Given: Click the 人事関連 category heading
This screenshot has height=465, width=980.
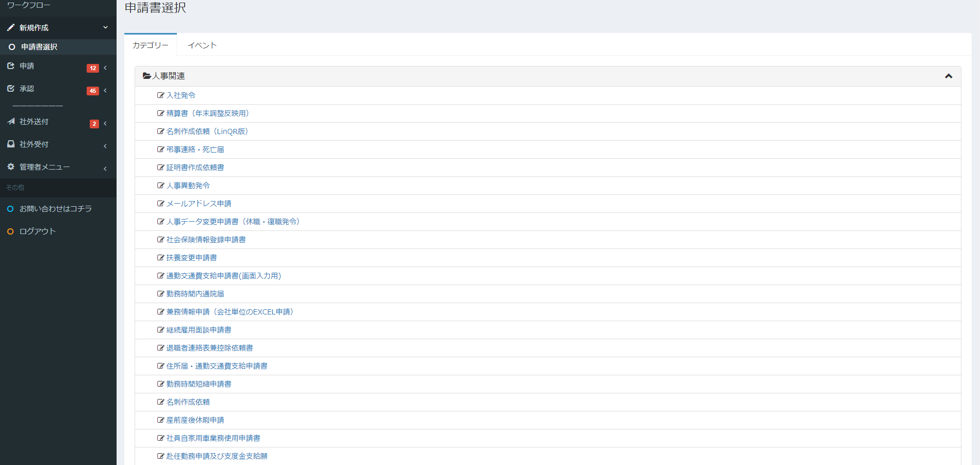Looking at the screenshot, I should (169, 76).
